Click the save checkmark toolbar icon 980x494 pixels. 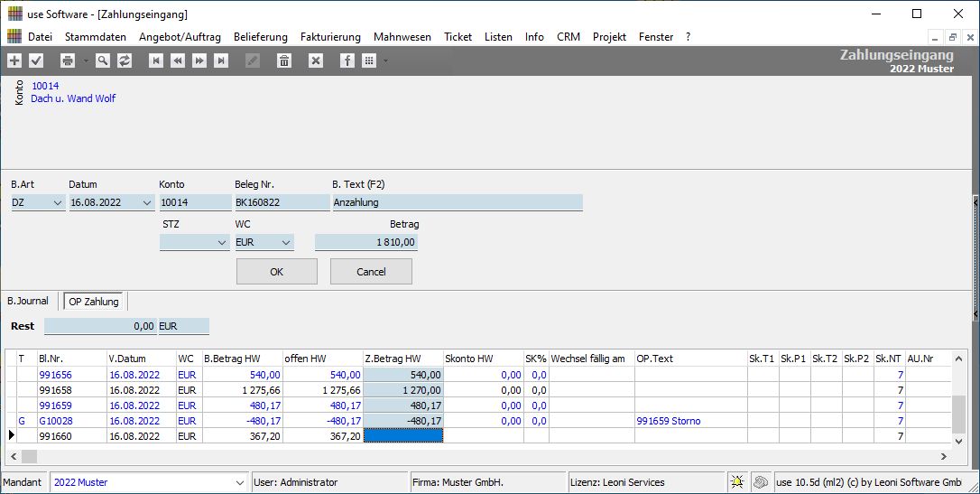[x=36, y=61]
